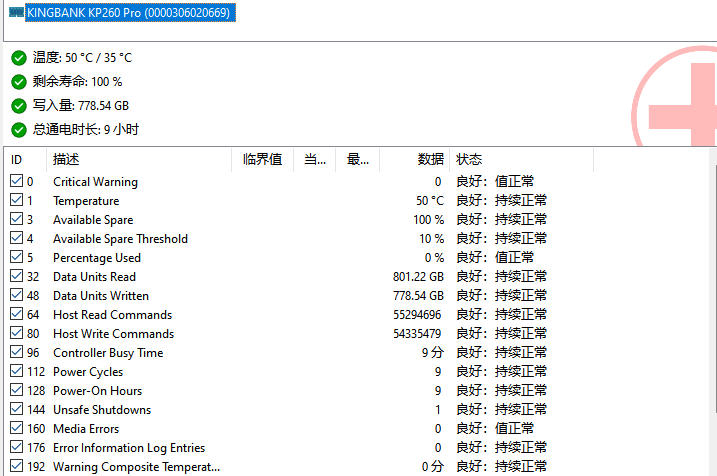The height and width of the screenshot is (476, 717).
Task: Sort by the 最... column header
Action: point(358,160)
